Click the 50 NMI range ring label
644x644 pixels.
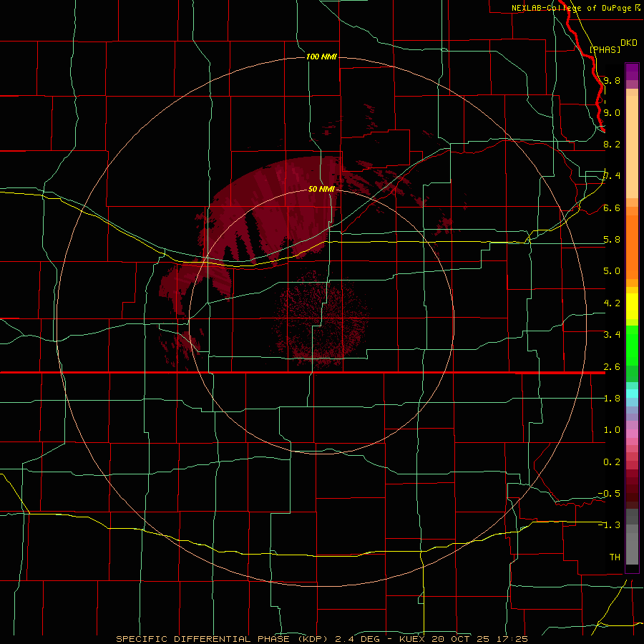pos(321,190)
